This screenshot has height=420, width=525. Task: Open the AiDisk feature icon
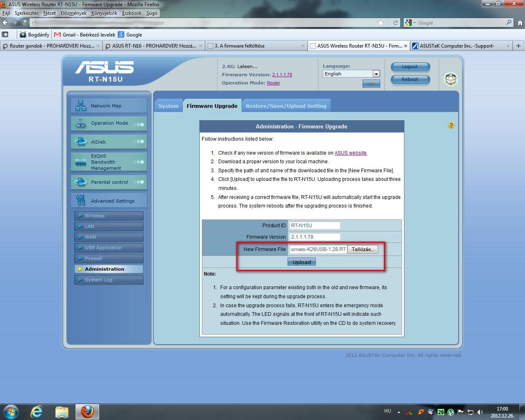click(80, 142)
